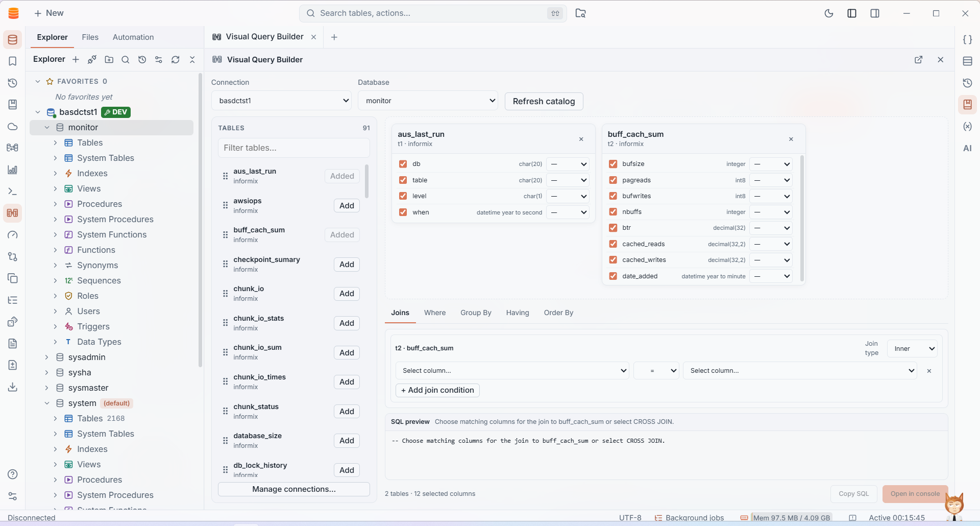The height and width of the screenshot is (526, 980).
Task: Click the Filter tables input field
Action: click(294, 148)
